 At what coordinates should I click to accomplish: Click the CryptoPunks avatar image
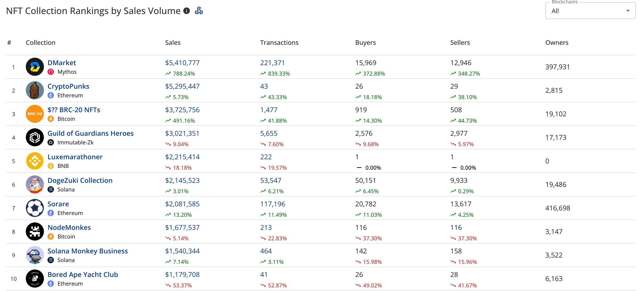35,90
